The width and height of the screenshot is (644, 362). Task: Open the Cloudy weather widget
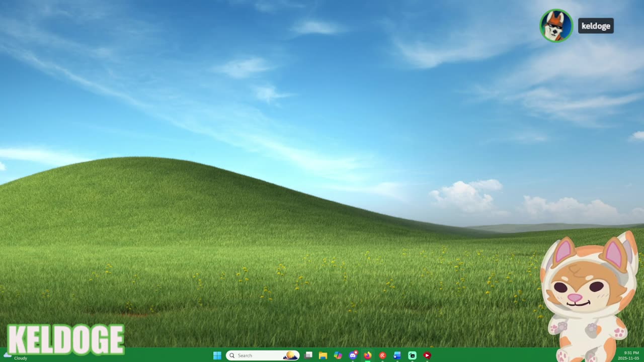tap(15, 356)
